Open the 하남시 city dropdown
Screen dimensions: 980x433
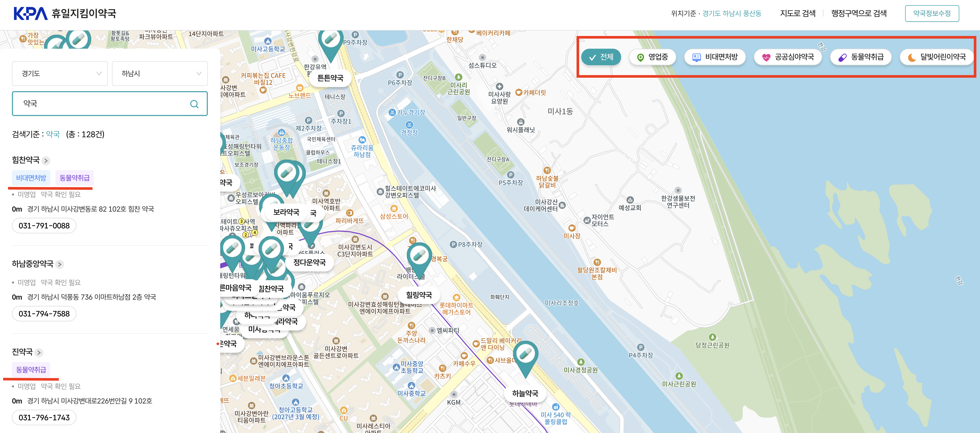tap(160, 73)
